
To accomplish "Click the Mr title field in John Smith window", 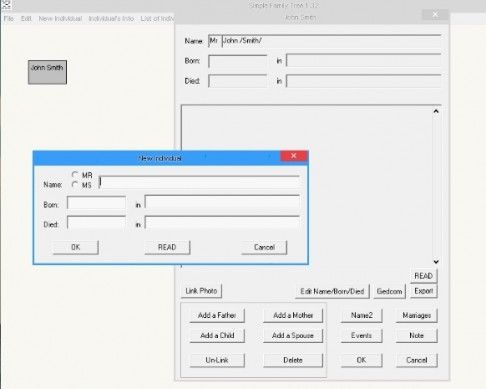I will (x=214, y=41).
